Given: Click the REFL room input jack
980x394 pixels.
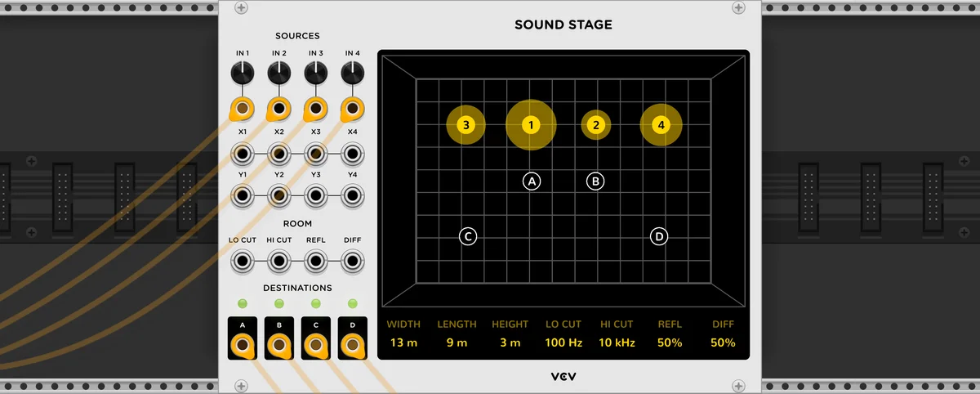Looking at the screenshot, I should tap(316, 262).
